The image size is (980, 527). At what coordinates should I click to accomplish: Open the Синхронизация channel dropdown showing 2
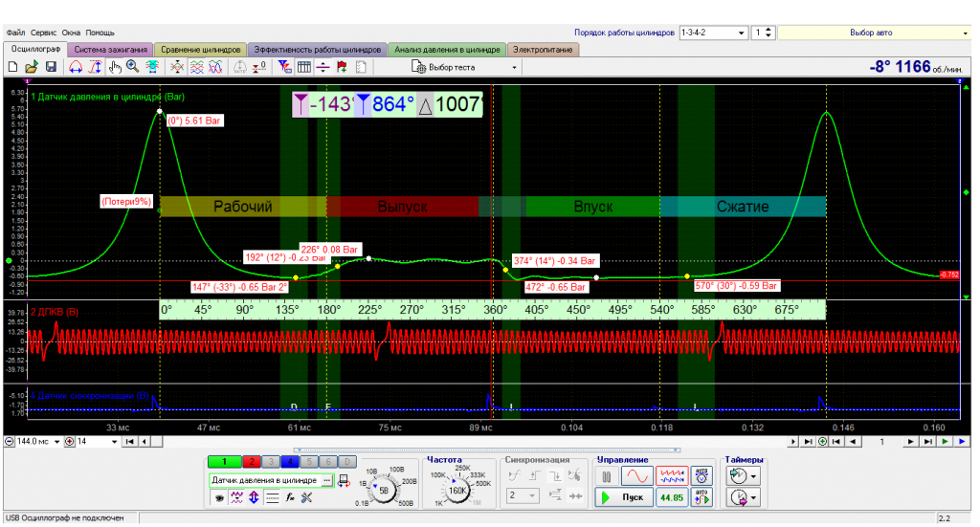(522, 495)
